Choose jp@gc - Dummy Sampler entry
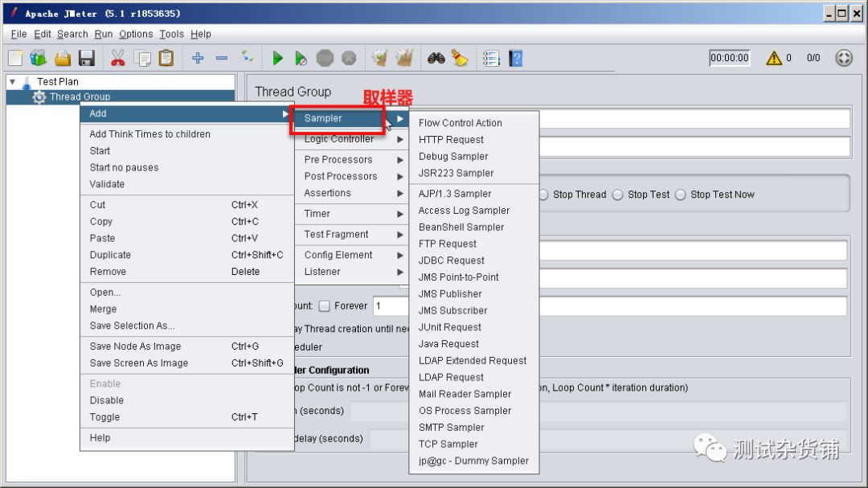Viewport: 868px width, 488px height. 474,461
